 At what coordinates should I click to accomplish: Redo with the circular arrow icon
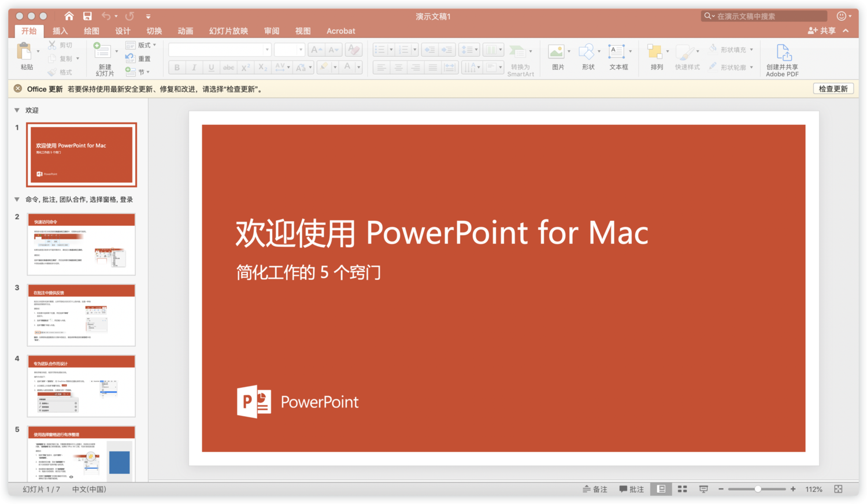point(129,16)
